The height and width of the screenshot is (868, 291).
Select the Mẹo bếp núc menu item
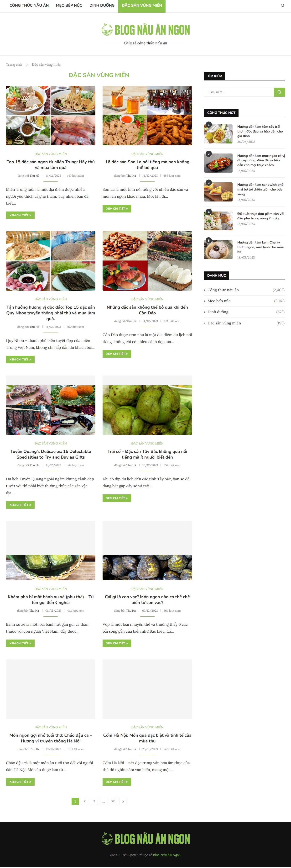coord(69,5)
